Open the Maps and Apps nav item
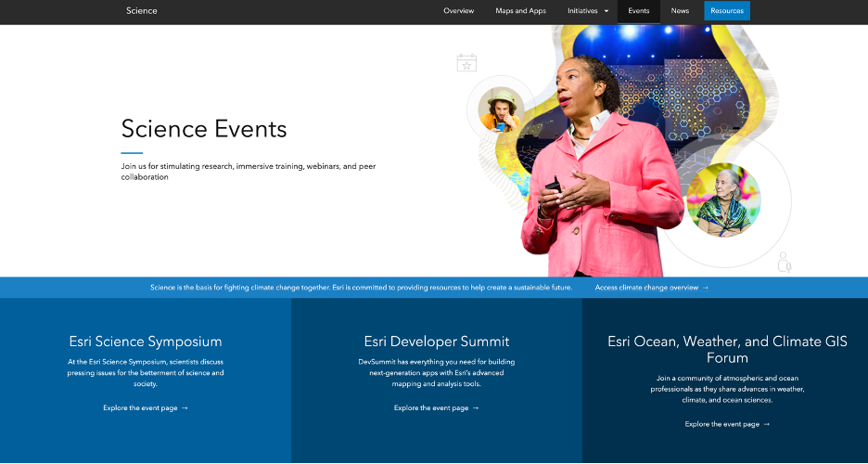Screen dimensions: 868x464 (x=520, y=11)
